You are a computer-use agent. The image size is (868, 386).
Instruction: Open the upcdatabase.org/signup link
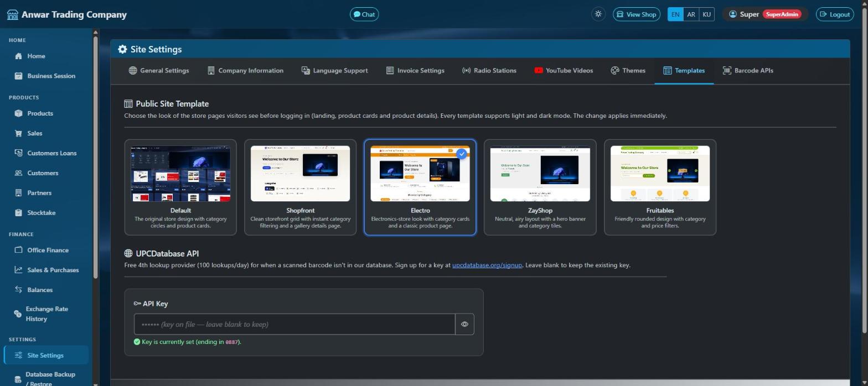point(487,265)
